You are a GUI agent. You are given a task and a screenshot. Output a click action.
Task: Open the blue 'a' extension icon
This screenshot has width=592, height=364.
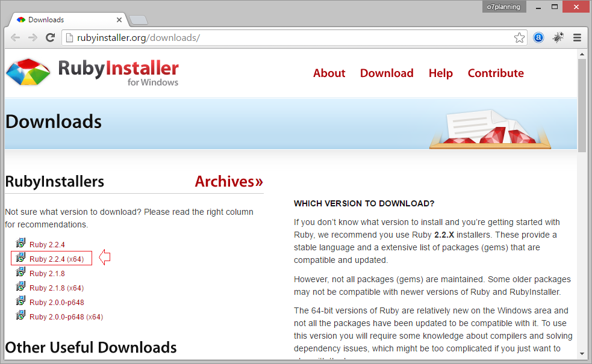pos(538,38)
